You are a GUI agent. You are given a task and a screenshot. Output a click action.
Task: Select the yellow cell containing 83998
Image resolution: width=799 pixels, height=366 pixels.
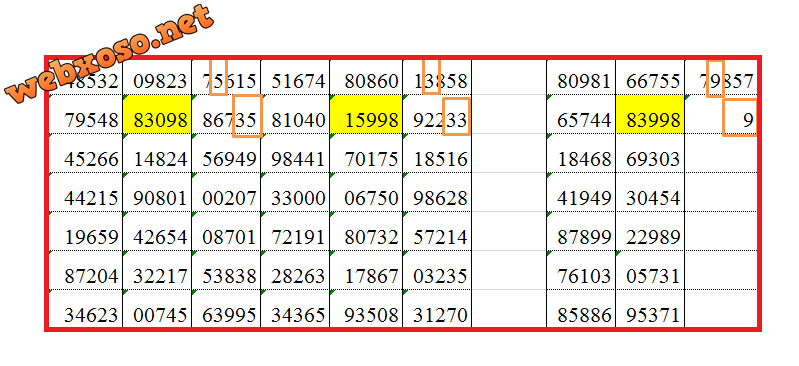tap(650, 114)
